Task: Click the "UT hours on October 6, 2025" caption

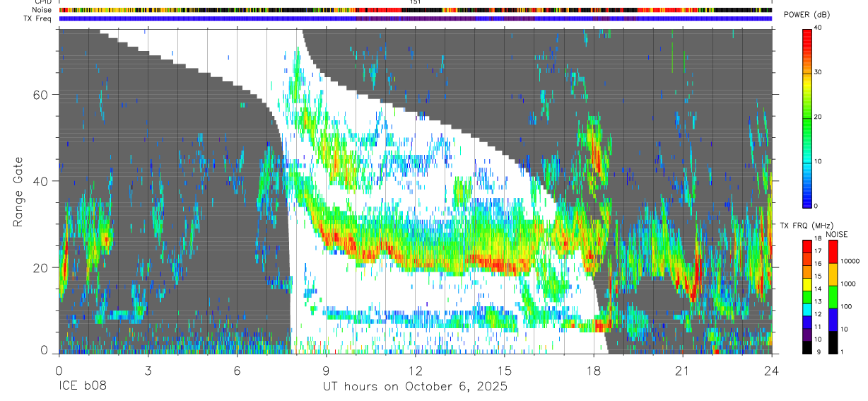Action: (415, 387)
